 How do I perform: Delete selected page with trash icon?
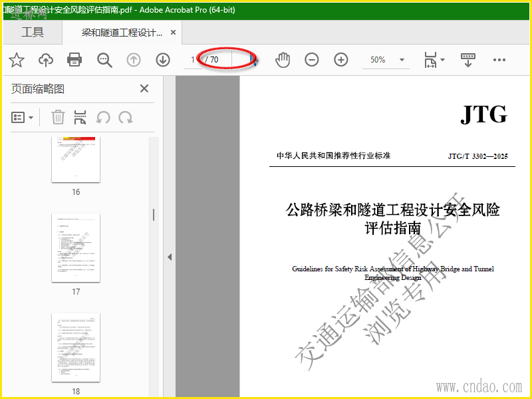58,118
